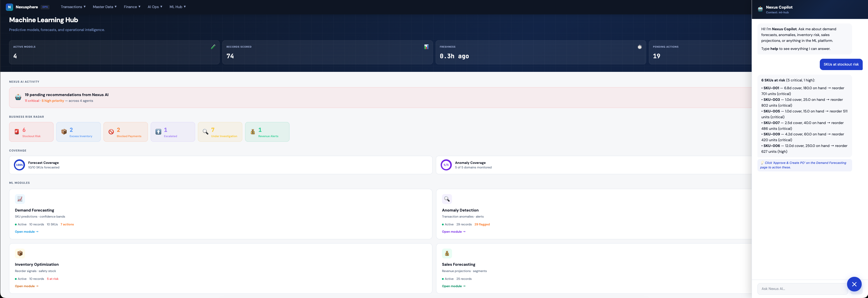Click the Ask Nexus AI input field
This screenshot has width=868, height=298.
802,289
